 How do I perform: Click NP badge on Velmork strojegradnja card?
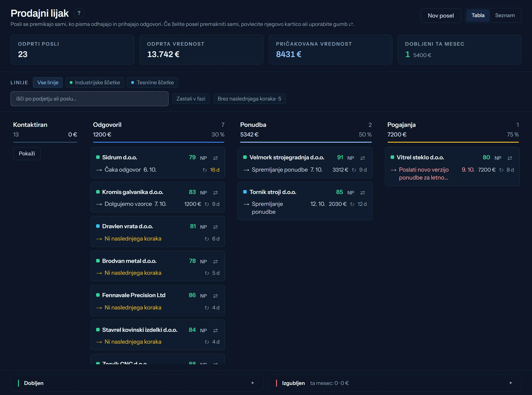[x=350, y=158]
